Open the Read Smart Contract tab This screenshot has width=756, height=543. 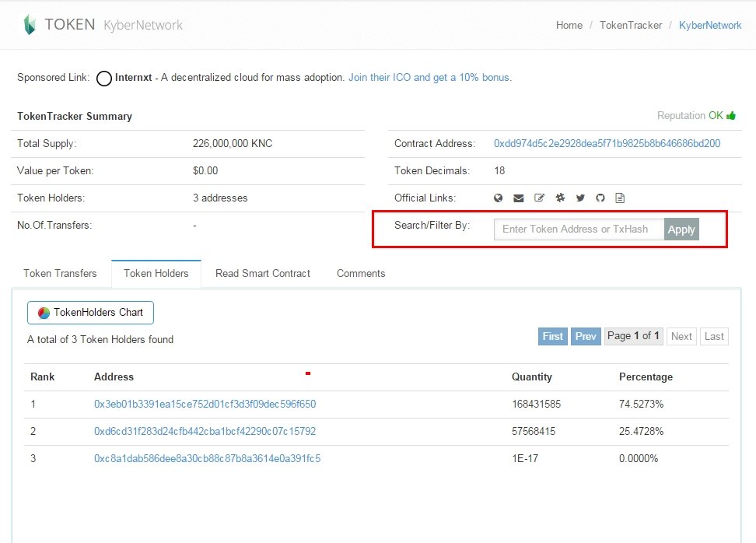tap(263, 273)
